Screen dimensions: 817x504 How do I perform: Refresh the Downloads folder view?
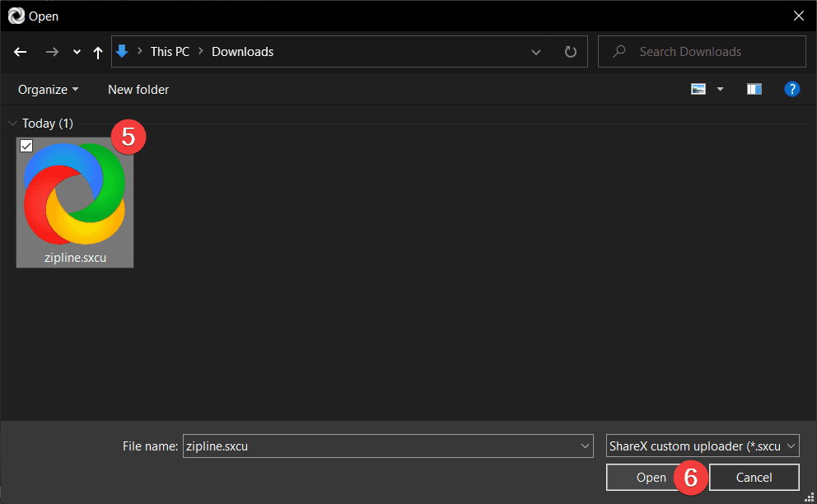click(x=570, y=51)
